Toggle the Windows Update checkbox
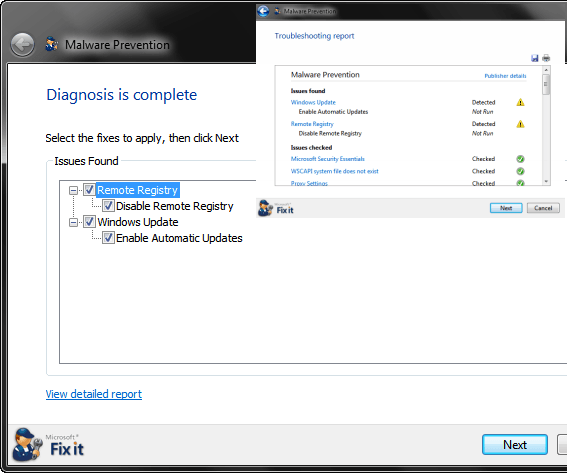 pyautogui.click(x=89, y=222)
